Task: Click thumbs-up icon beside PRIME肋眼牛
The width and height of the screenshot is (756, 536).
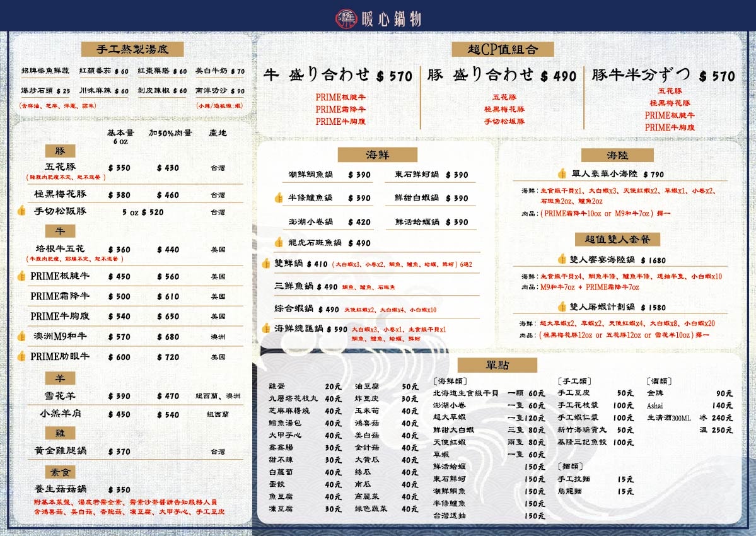Action: click(x=21, y=356)
